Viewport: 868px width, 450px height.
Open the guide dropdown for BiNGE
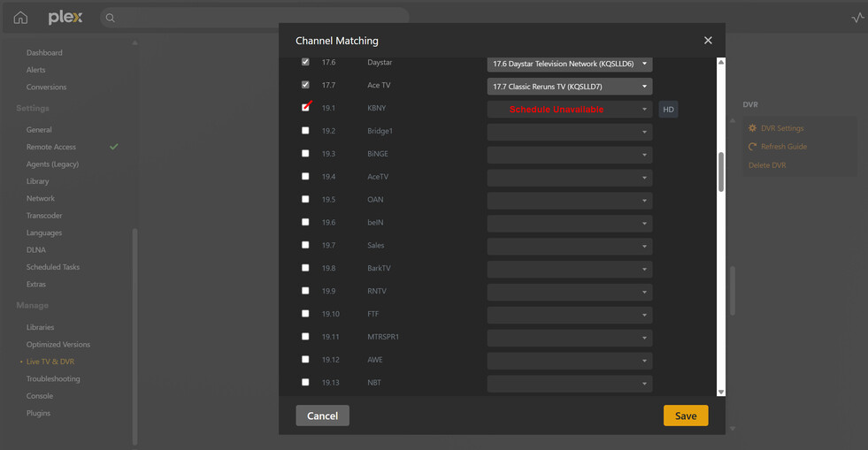click(570, 155)
